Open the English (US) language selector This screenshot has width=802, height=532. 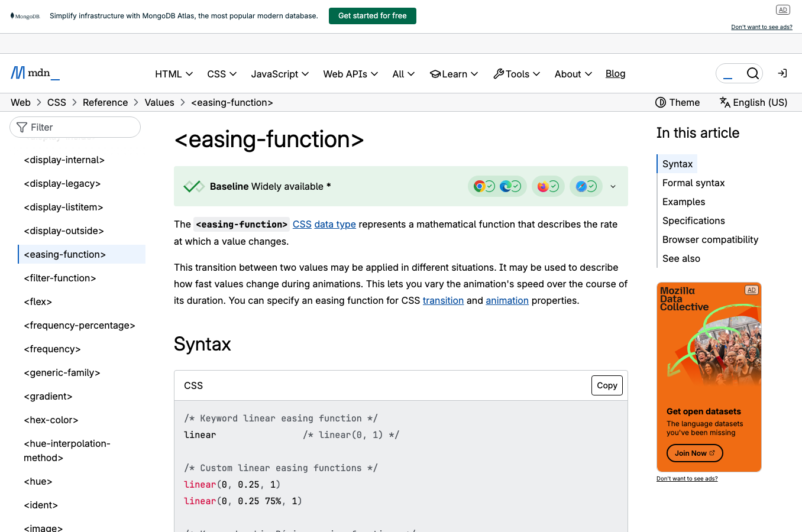(x=753, y=102)
